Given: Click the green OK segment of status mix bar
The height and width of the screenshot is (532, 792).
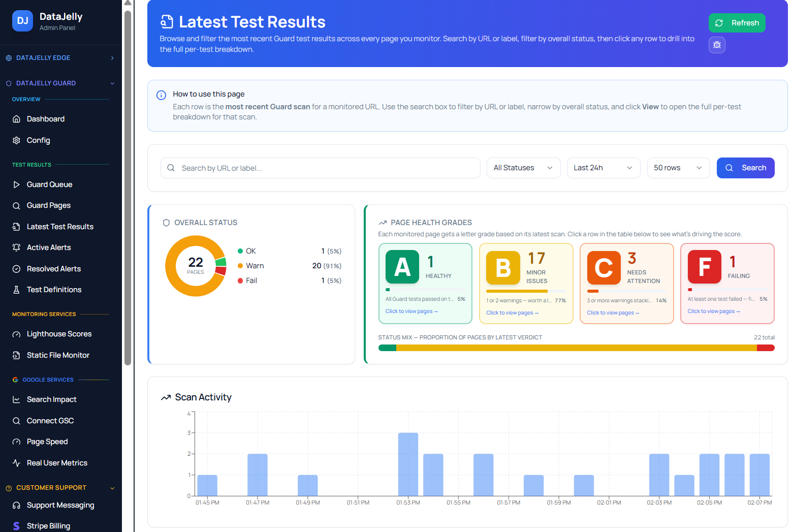Looking at the screenshot, I should click(387, 348).
